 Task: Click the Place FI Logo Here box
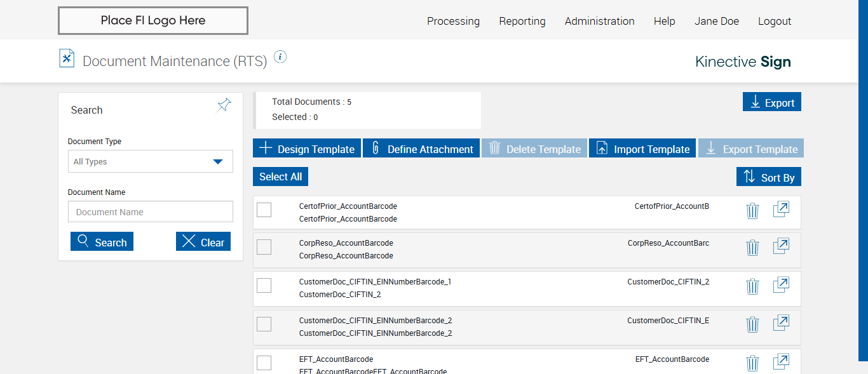(x=153, y=20)
